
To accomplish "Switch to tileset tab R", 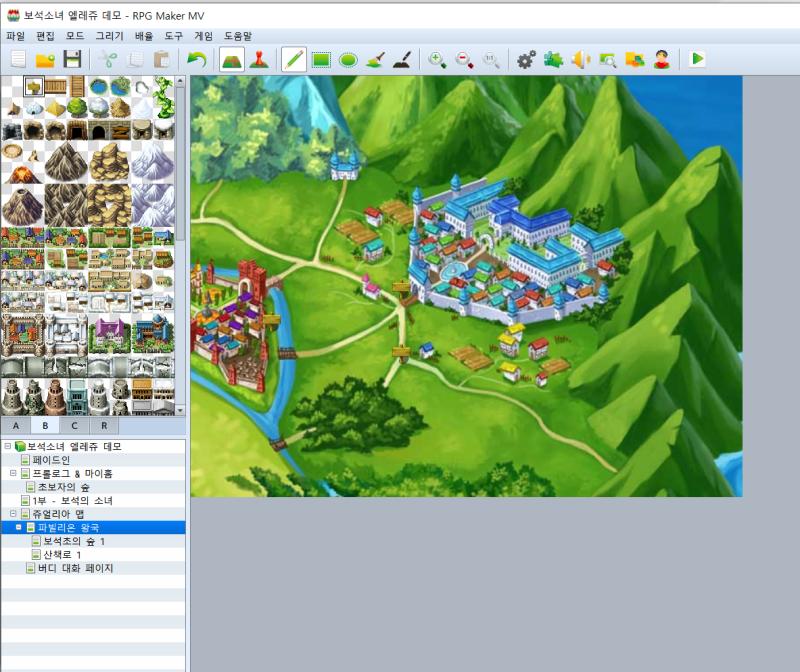I will pyautogui.click(x=104, y=426).
